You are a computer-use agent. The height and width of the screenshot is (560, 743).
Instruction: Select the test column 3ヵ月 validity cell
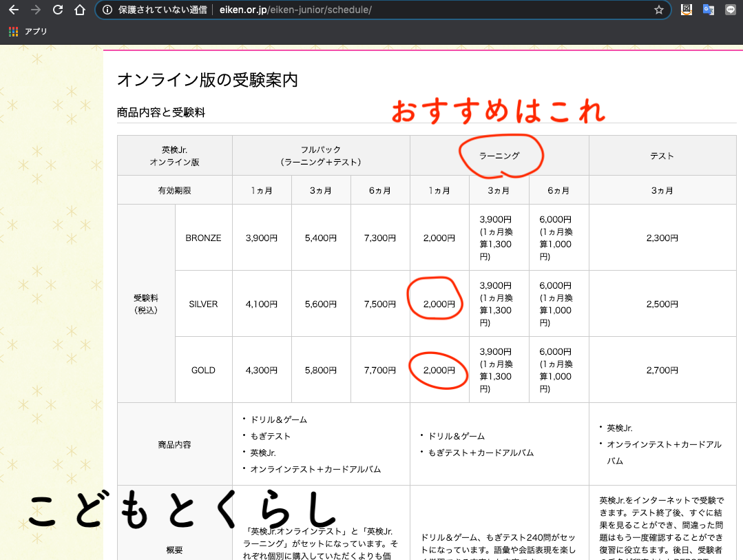point(662,190)
